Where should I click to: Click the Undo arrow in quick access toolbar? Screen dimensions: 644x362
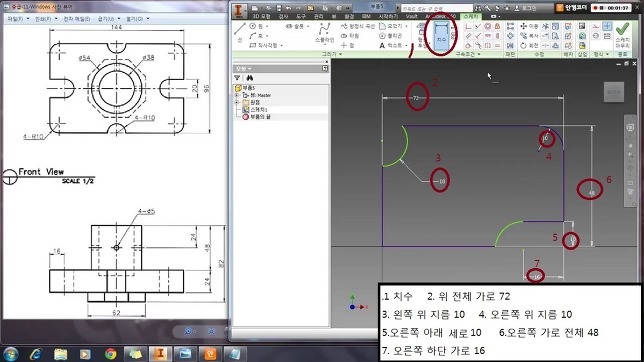point(288,8)
